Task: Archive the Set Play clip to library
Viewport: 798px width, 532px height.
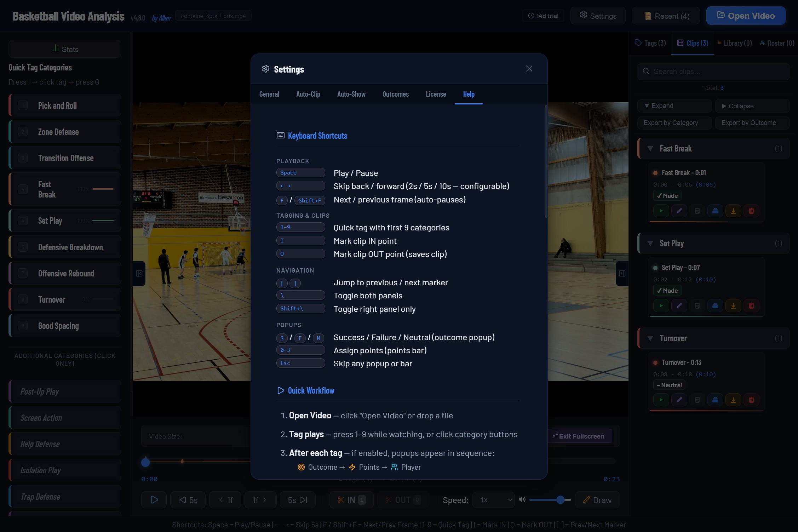Action: pos(715,305)
